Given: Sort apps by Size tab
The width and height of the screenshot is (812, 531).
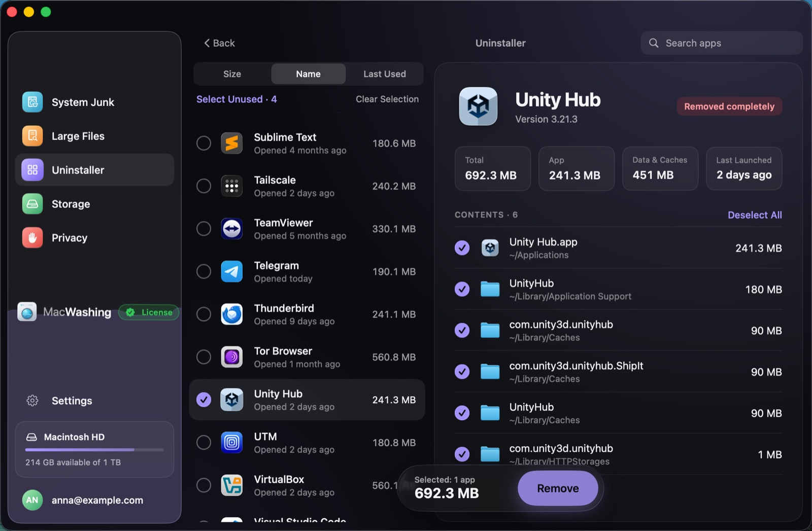Looking at the screenshot, I should tap(232, 74).
